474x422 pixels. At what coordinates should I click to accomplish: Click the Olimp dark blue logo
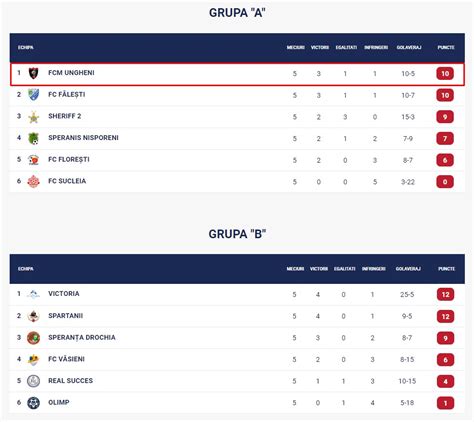[33, 403]
